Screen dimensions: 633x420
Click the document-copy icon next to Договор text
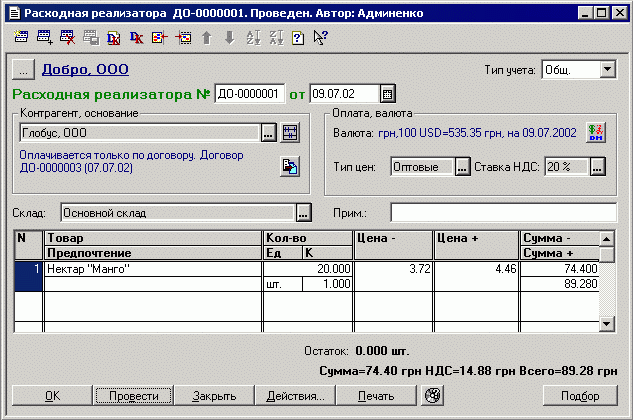tap(290, 166)
